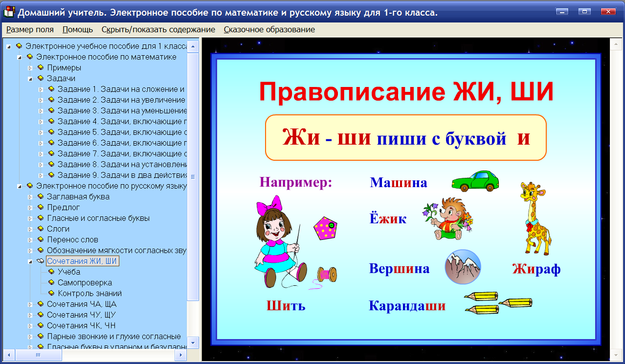Click the book icon next to Примеры
Screen dimensions: 625x364
coord(42,68)
